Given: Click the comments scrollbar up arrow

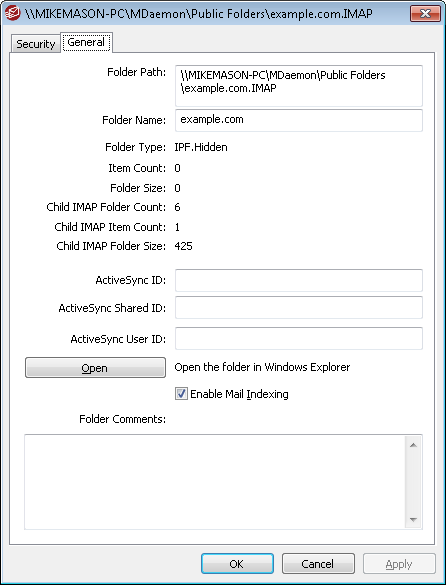Looking at the screenshot, I should pyautogui.click(x=413, y=445).
